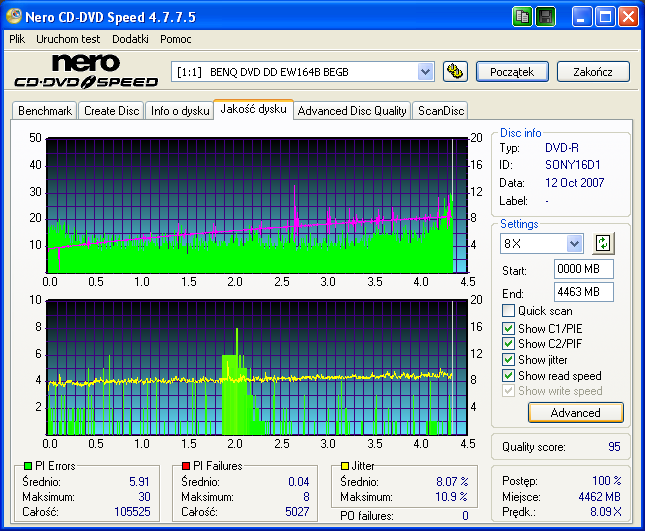Click the disc type DVD-R value

561,148
